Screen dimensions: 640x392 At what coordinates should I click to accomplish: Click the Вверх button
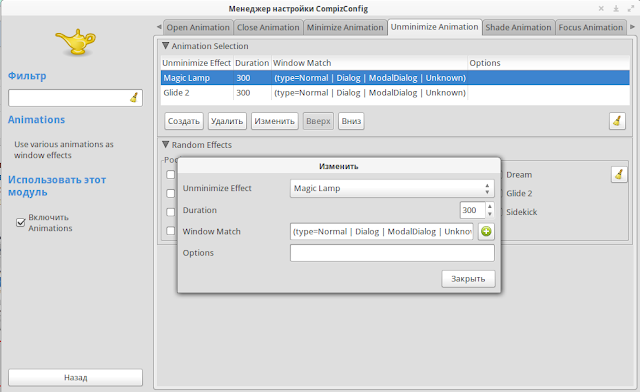(x=318, y=121)
